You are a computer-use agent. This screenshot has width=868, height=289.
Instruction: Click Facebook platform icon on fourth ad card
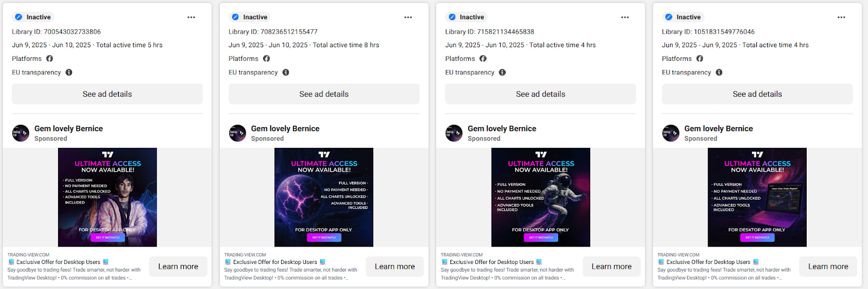point(700,59)
